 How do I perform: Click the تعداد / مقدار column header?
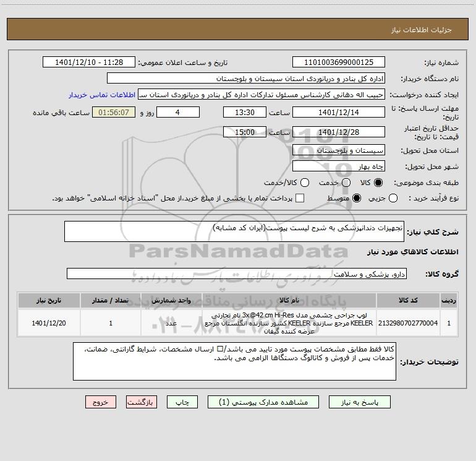111,300
